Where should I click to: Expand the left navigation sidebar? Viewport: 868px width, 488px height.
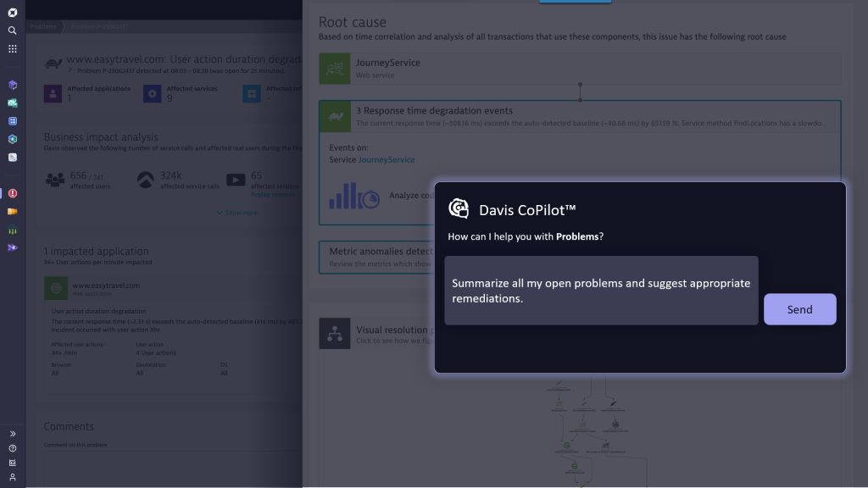click(12, 434)
